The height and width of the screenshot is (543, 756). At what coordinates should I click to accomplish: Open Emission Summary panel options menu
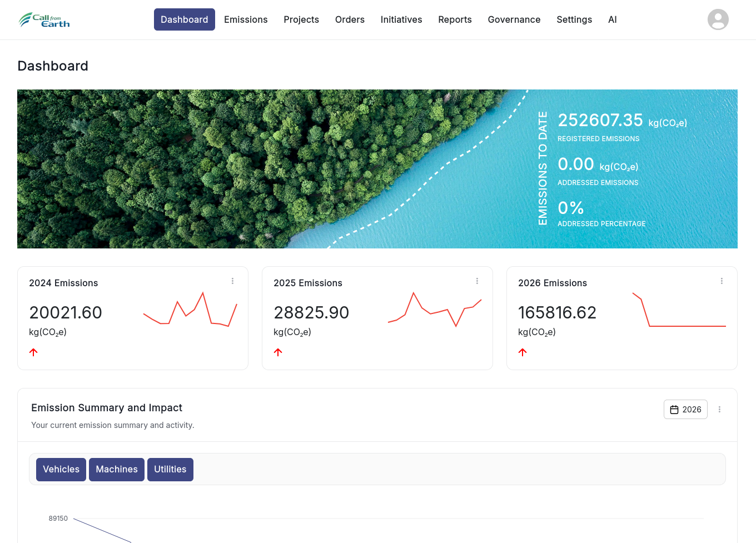point(719,410)
